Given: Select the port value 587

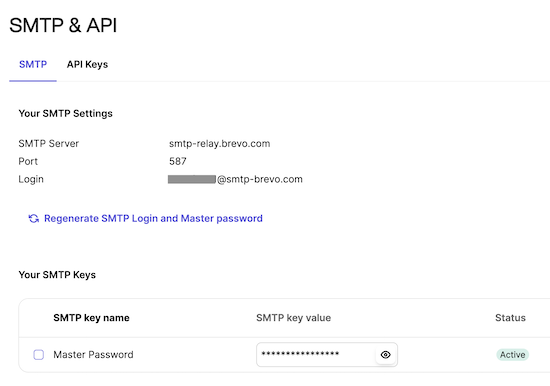Looking at the screenshot, I should 178,161.
